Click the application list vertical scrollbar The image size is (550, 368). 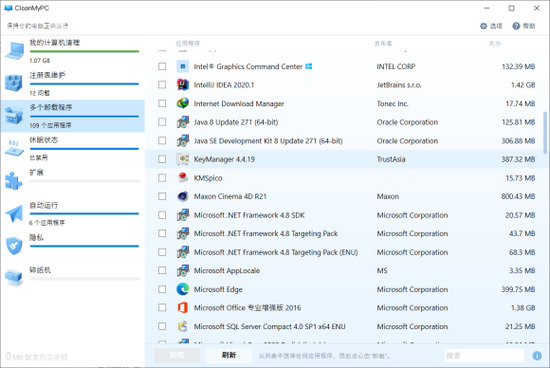click(x=545, y=133)
